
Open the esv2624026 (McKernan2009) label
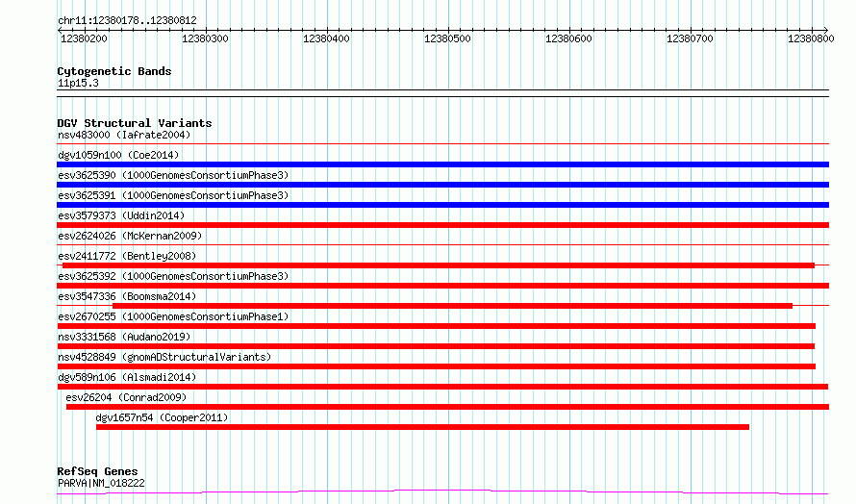point(130,236)
